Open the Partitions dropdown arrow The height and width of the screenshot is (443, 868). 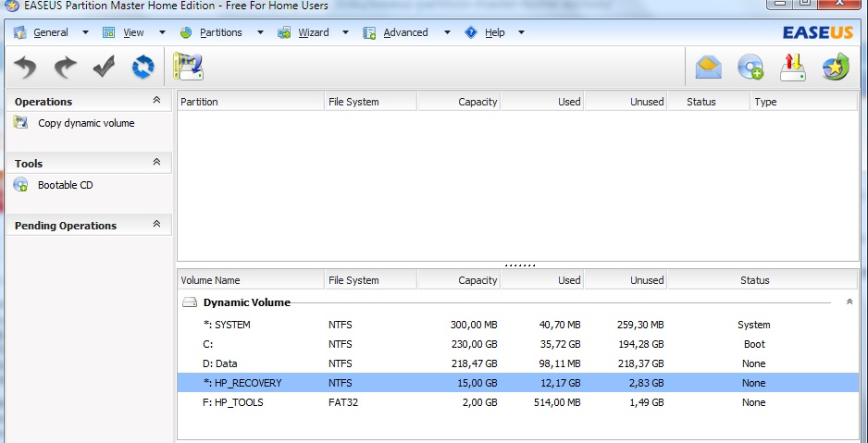(260, 32)
